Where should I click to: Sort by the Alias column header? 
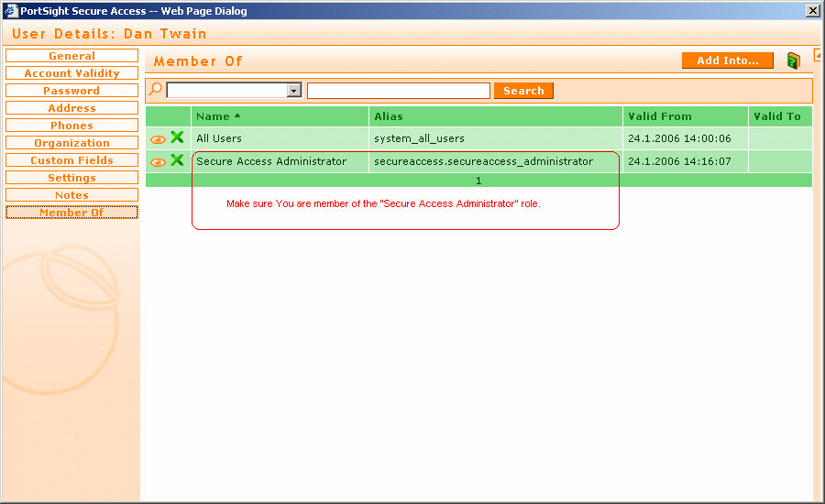click(389, 116)
